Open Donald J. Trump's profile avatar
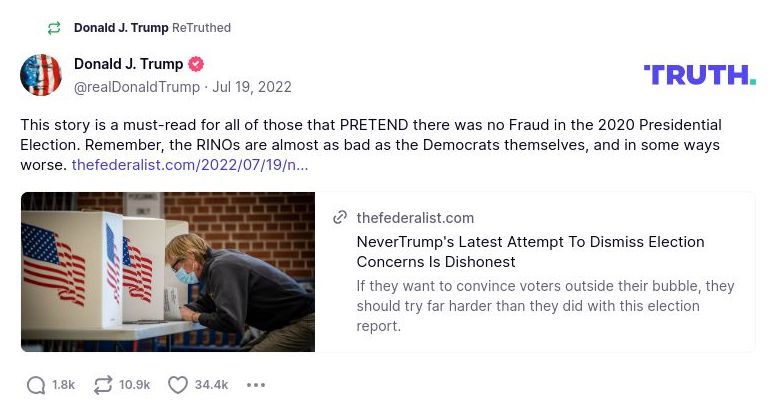The image size is (777, 415). [x=41, y=75]
